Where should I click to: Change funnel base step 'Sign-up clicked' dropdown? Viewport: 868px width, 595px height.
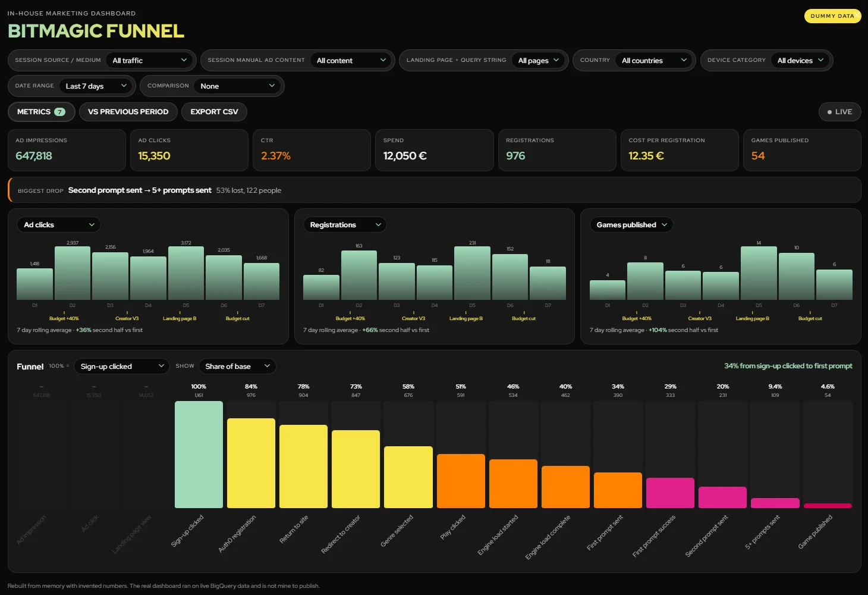(122, 366)
